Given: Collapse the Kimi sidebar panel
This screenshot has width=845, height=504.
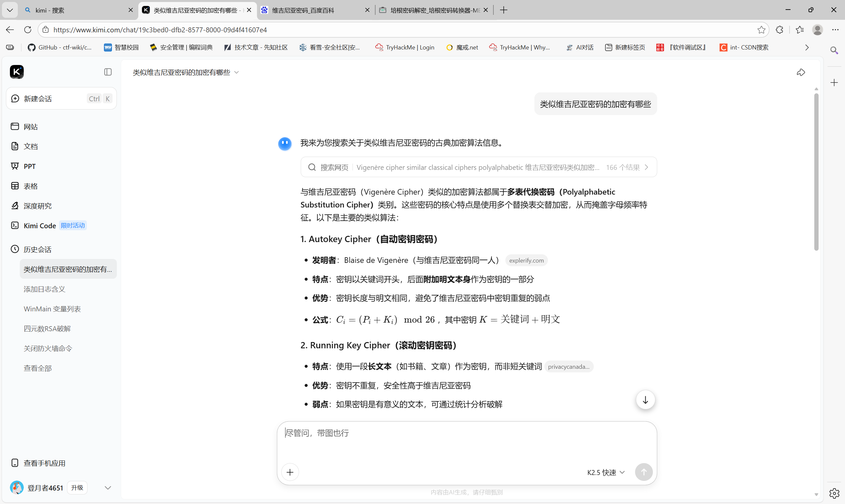Looking at the screenshot, I should (108, 72).
